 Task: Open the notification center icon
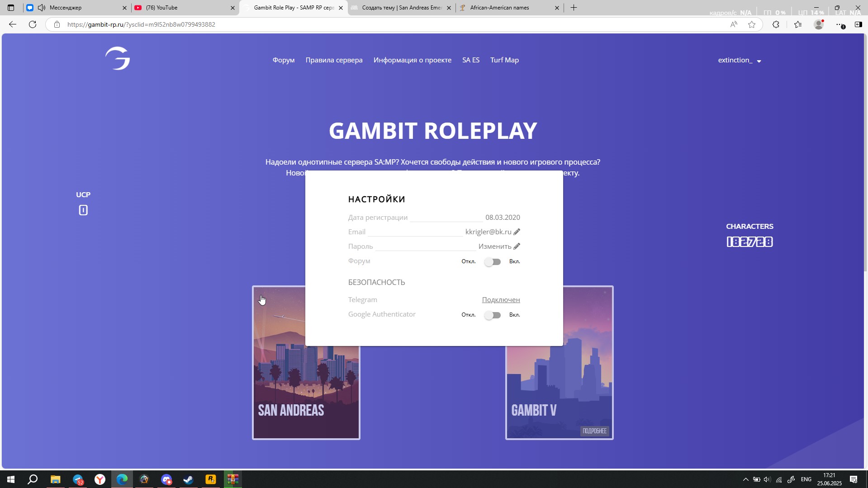[854, 479]
